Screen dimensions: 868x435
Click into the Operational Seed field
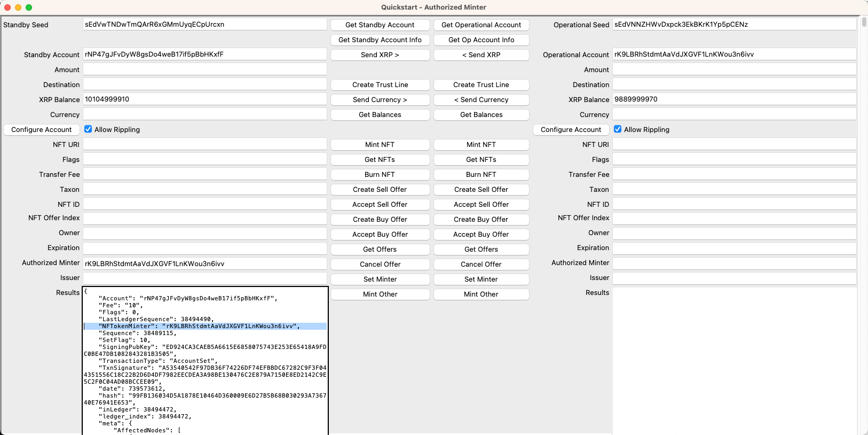pos(734,25)
